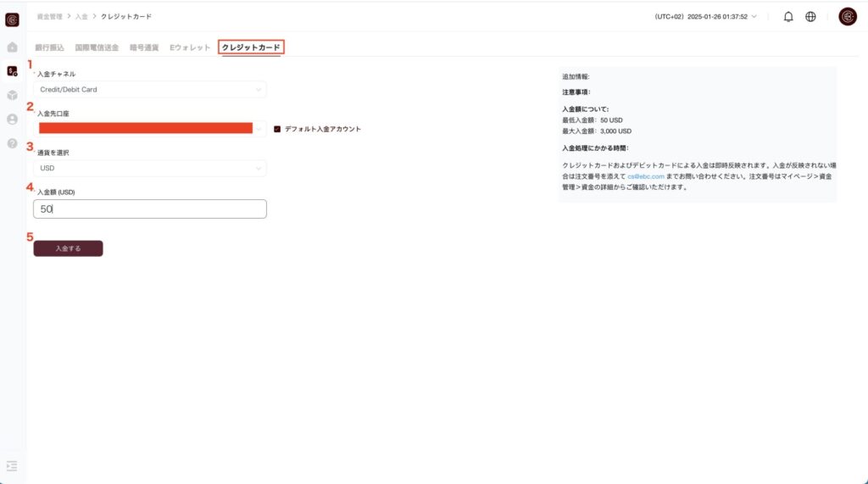Click the 入金処理にかかる時間 heading
868x484 pixels.
coord(595,147)
